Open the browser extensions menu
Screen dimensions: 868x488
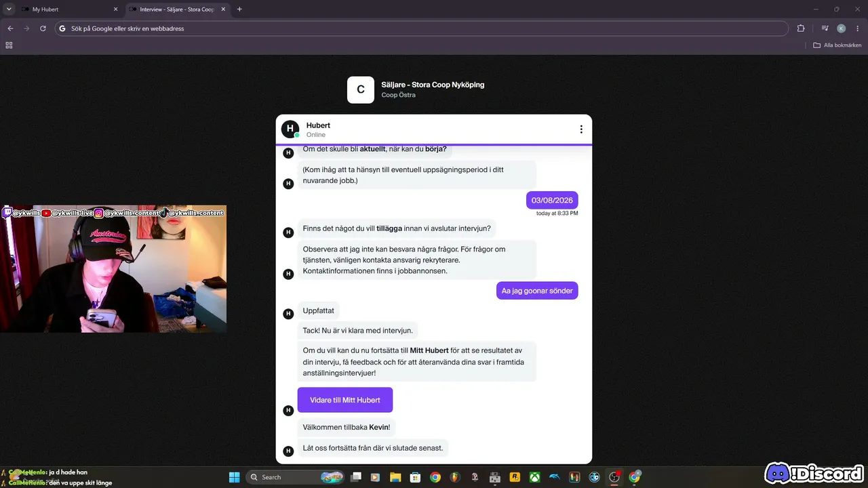click(801, 28)
